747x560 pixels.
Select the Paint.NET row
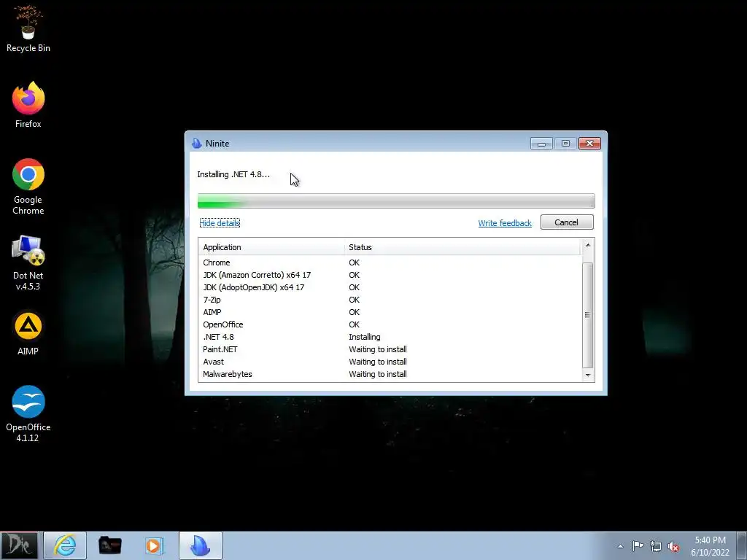coord(390,349)
